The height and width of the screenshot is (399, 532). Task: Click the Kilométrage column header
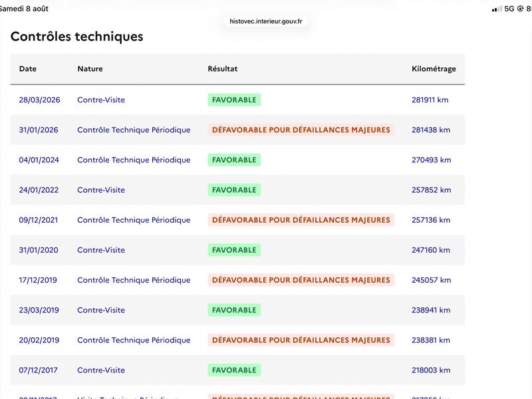pos(434,69)
